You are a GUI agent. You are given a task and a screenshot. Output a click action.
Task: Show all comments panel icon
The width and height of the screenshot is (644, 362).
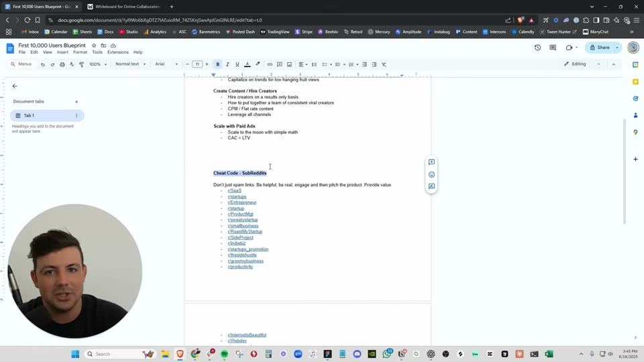click(x=553, y=48)
